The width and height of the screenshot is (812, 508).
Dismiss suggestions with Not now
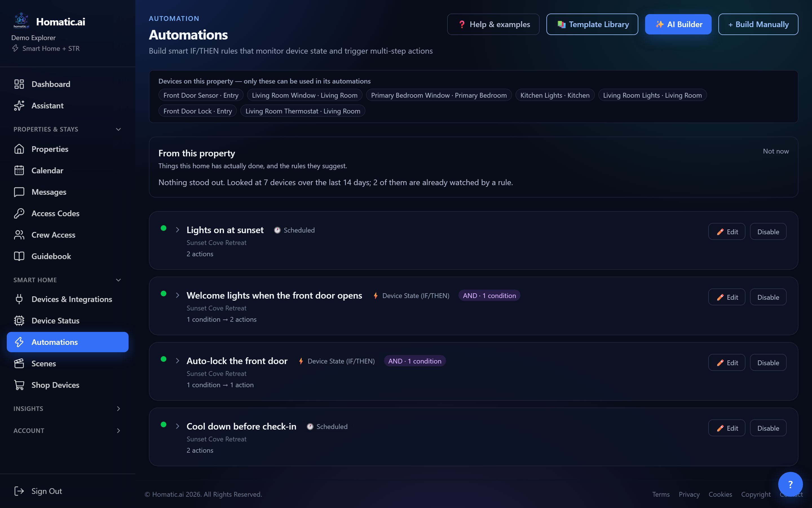776,151
